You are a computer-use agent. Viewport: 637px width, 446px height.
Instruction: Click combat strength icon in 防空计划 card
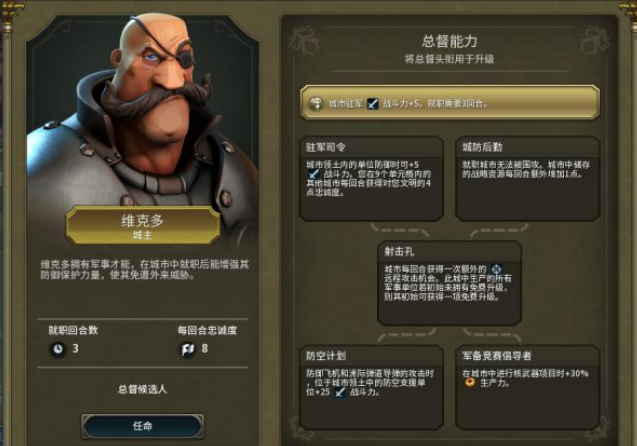point(340,392)
